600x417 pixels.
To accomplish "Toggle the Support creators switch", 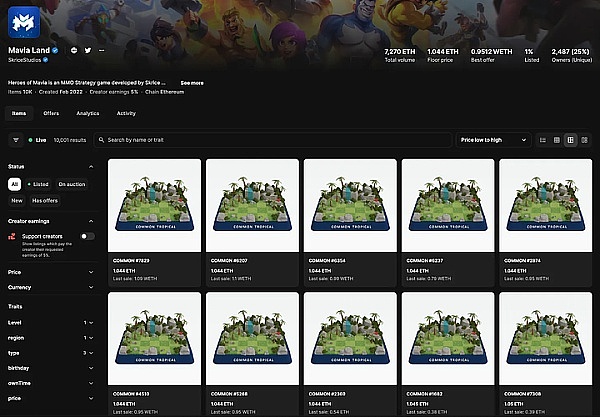I will tap(88, 237).
